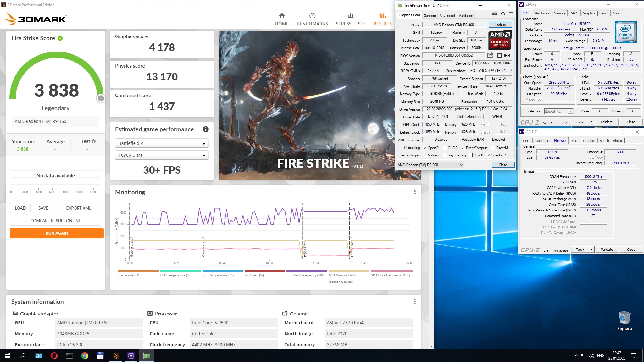
Task: Click the 3DMark page scrollbar down arrow
Action: coord(431,346)
